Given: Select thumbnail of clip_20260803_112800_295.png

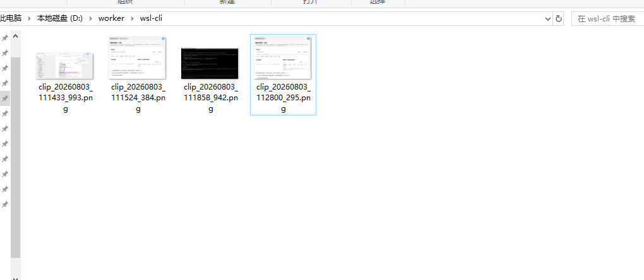Looking at the screenshot, I should click(283, 58).
